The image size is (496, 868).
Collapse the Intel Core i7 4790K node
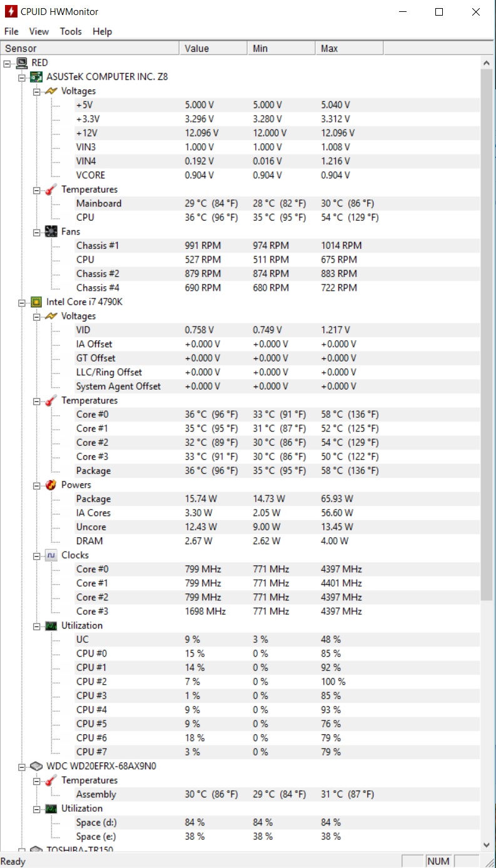(22, 302)
